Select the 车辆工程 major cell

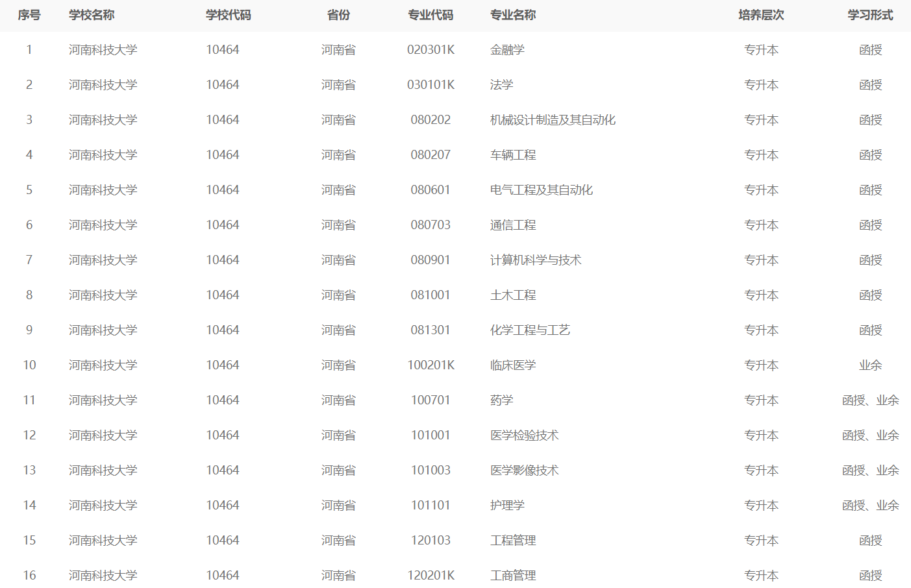click(x=513, y=155)
